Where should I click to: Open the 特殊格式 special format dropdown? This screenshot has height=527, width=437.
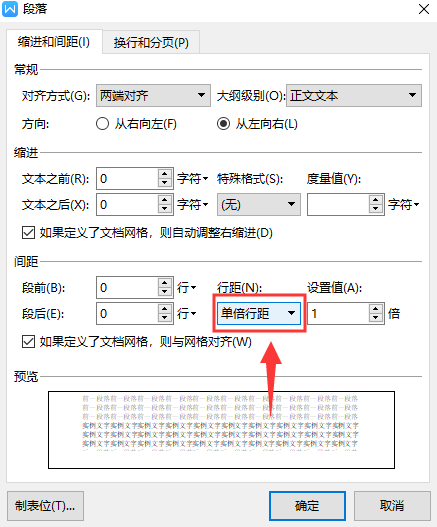(x=259, y=204)
